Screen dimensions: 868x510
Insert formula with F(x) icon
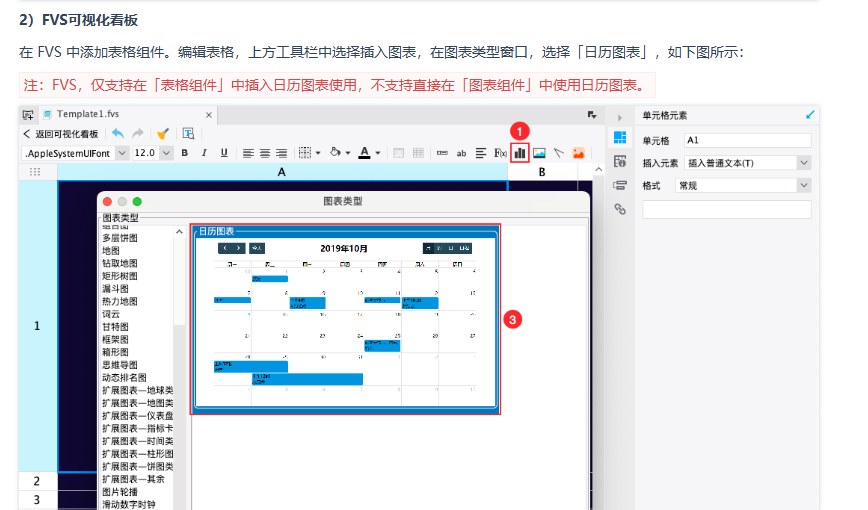tap(500, 153)
